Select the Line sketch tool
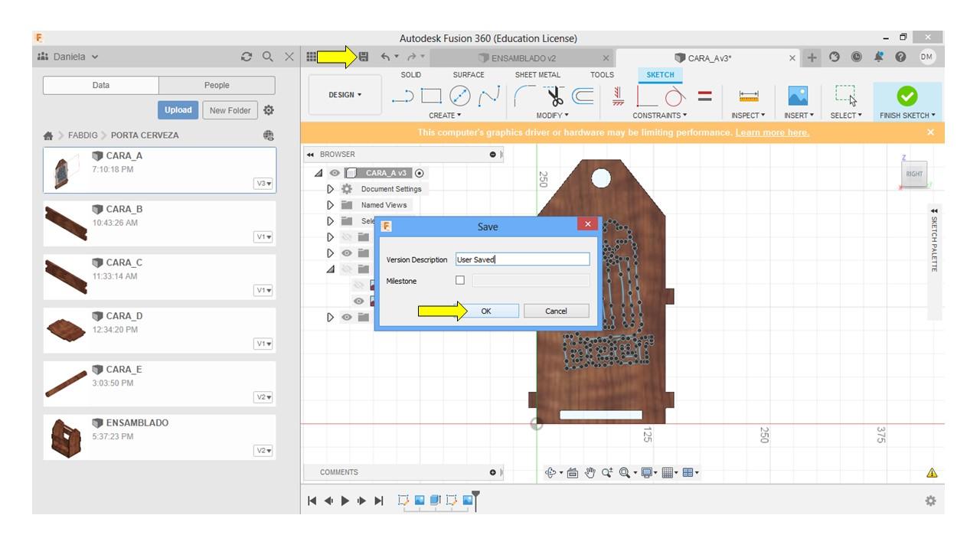This screenshot has height=551, width=980. pyautogui.click(x=403, y=96)
